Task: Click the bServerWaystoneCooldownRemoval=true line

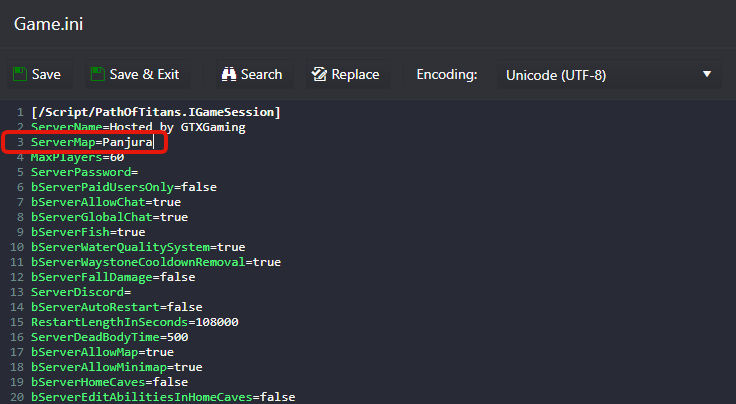Action: 156,262
